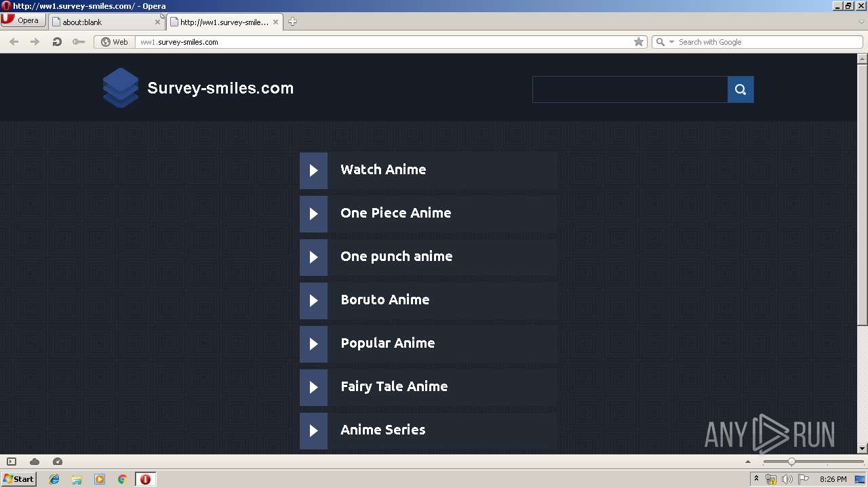868x488 pixels.
Task: Open search engine dropdown arrow
Action: 672,42
